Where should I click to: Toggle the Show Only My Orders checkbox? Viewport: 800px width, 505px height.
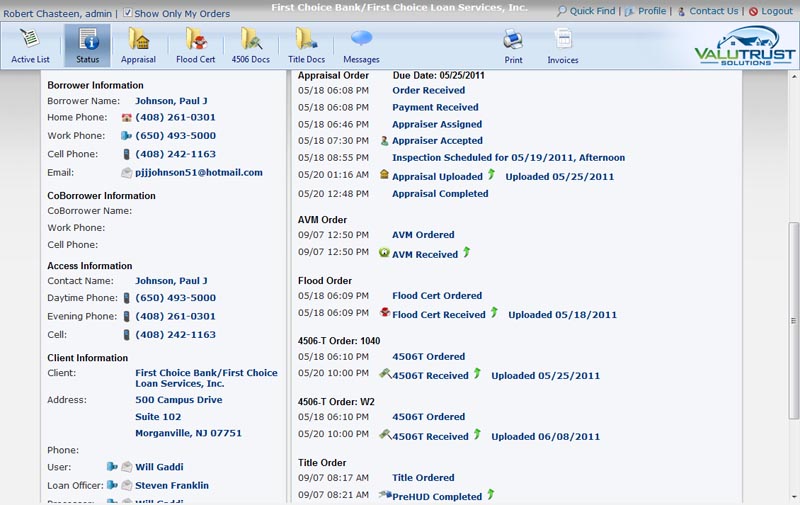pyautogui.click(x=127, y=13)
